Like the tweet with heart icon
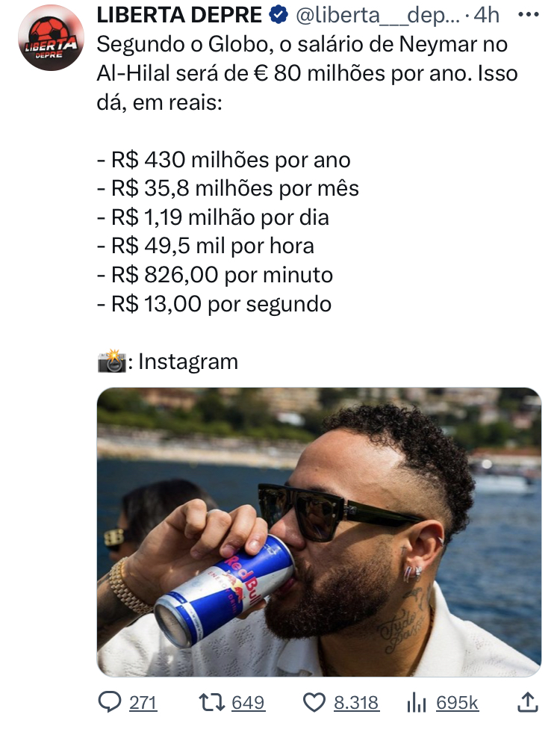Viewport: 560px width, 729px height. pos(314,703)
